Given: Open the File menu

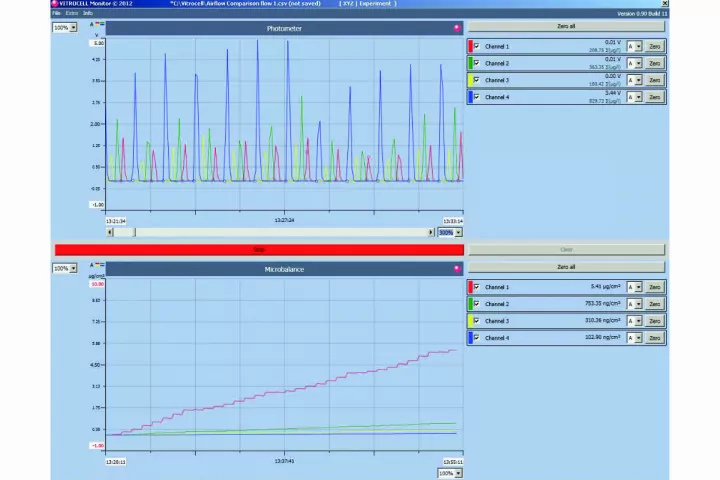Looking at the screenshot, I should click(x=57, y=13).
